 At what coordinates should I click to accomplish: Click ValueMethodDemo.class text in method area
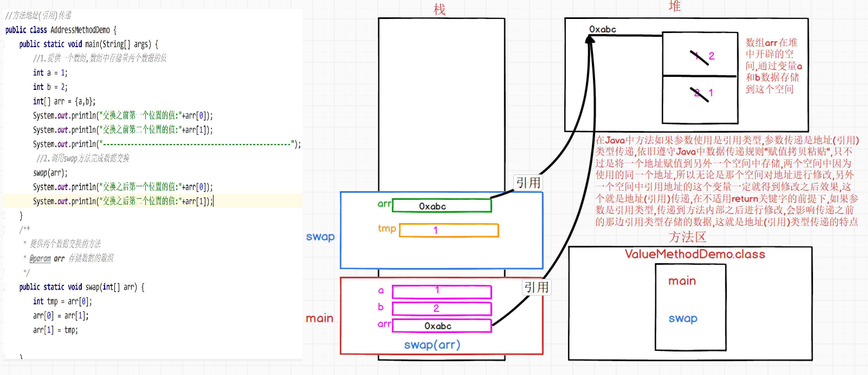(695, 254)
